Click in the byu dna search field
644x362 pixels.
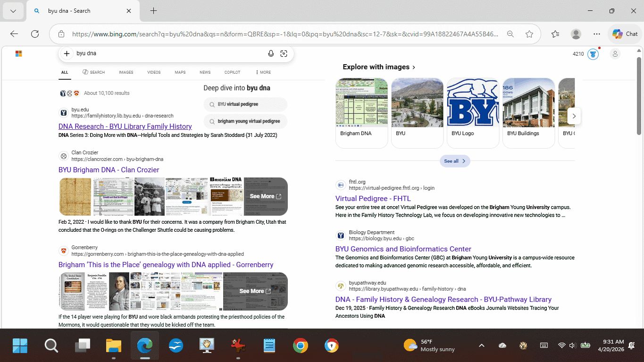pos(165,54)
